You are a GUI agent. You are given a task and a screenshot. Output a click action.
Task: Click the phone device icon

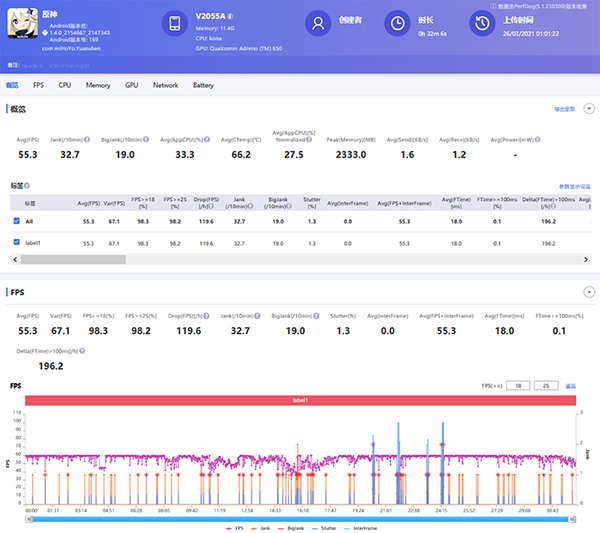click(x=174, y=24)
